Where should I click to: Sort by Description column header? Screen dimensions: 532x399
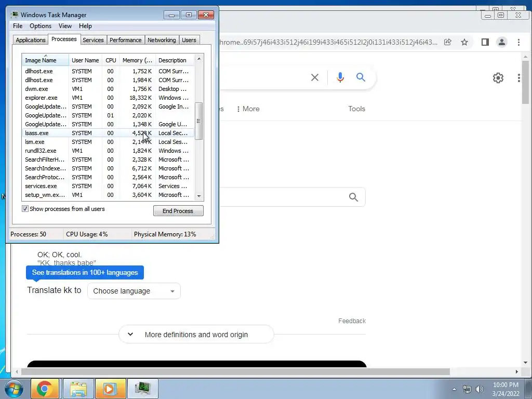tap(175, 60)
